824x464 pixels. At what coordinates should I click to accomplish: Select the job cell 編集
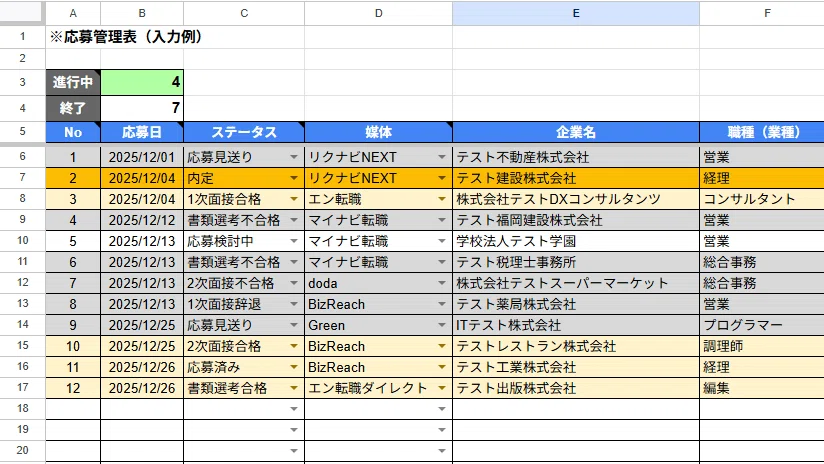[762, 388]
